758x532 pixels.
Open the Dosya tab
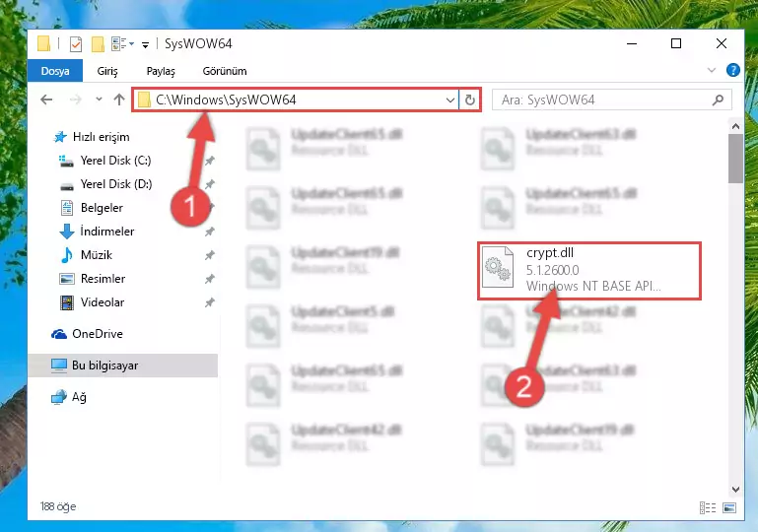(x=55, y=71)
